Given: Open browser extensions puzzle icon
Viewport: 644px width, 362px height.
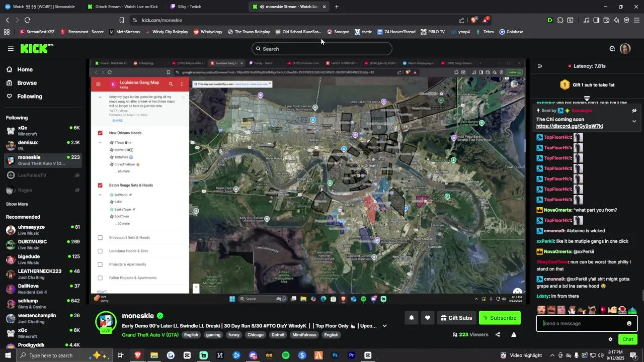Looking at the screenshot, I should pyautogui.click(x=560, y=20).
